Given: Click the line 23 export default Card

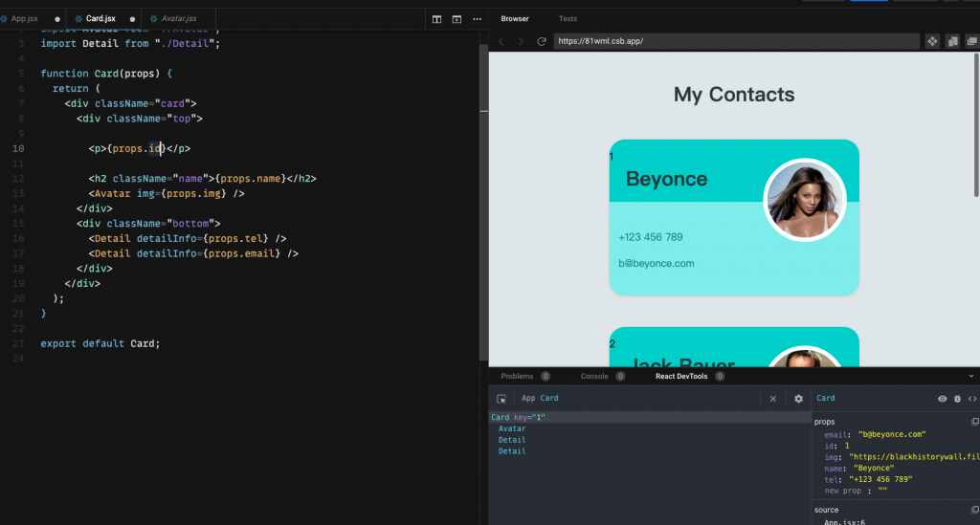Looking at the screenshot, I should 100,343.
